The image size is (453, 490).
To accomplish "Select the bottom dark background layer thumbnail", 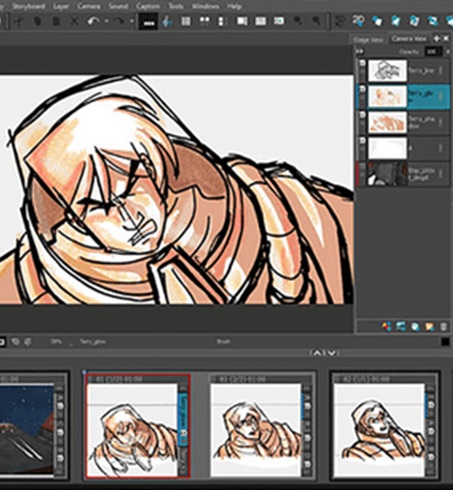I will point(387,174).
